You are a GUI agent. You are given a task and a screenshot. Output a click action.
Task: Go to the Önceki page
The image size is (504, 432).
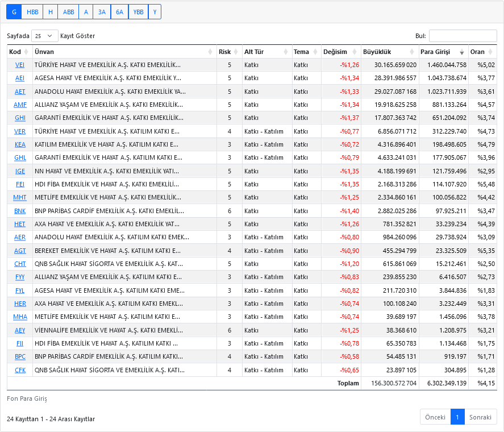pyautogui.click(x=435, y=417)
